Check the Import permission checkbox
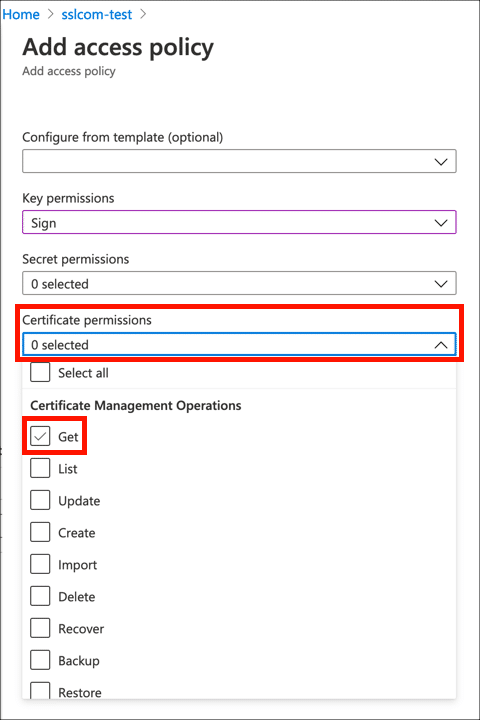This screenshot has height=720, width=480. (40, 564)
